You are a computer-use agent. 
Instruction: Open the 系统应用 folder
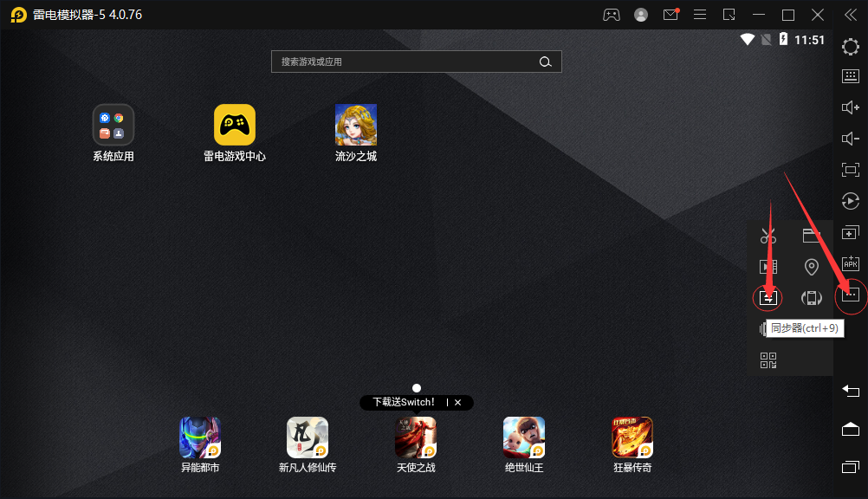(x=113, y=133)
